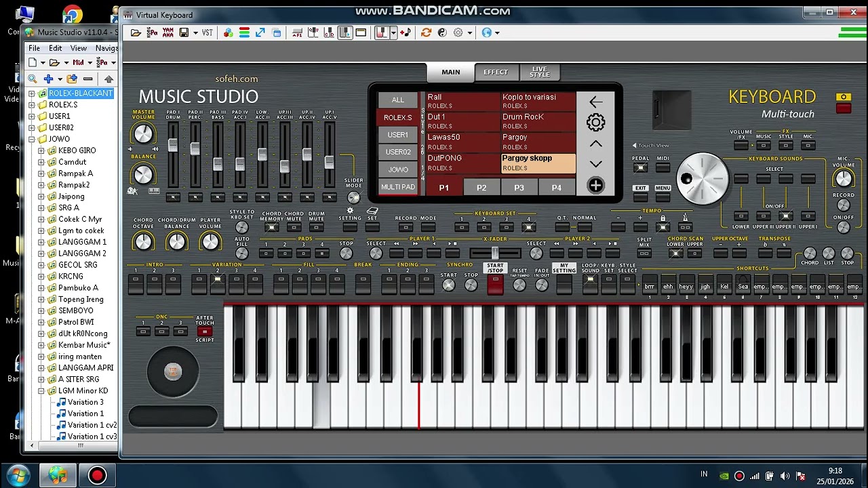Click the blue diagonal expand arrows icon
Image resolution: width=868 pixels, height=488 pixels.
point(260,33)
